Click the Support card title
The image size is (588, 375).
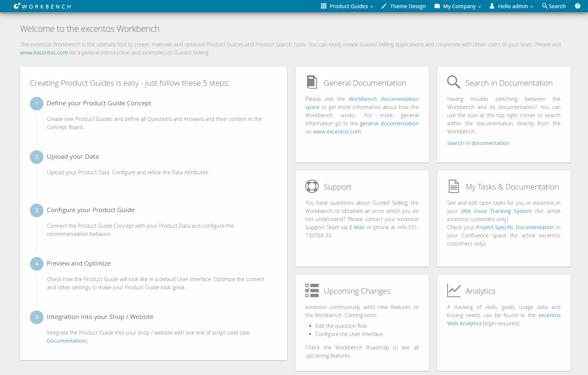(337, 187)
